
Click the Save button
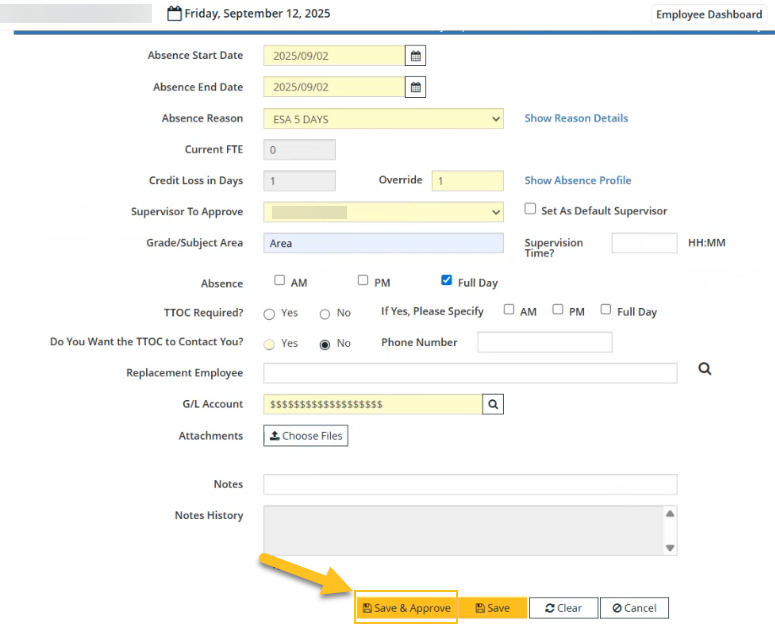pos(492,608)
